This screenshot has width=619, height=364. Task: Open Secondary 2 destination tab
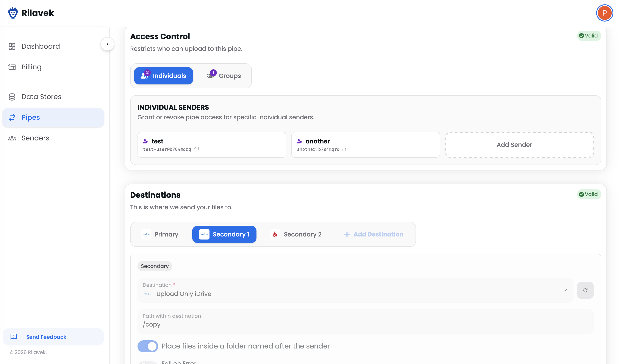pyautogui.click(x=296, y=234)
